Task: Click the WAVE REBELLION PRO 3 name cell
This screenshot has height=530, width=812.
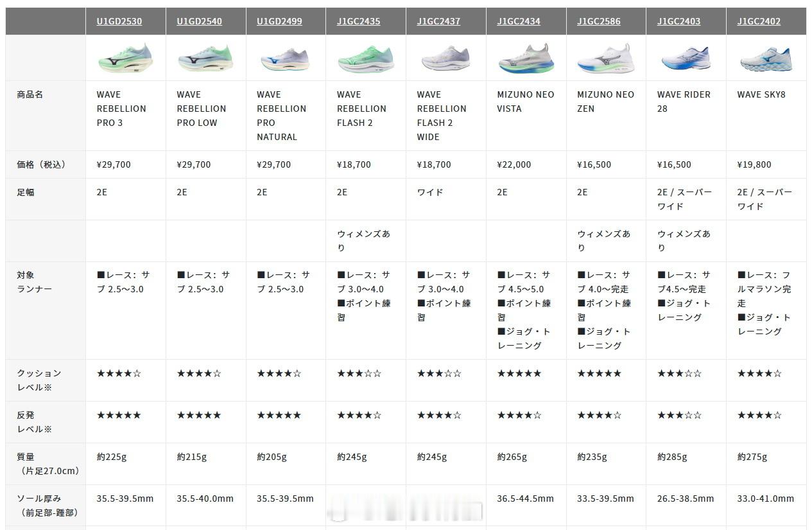Action: click(x=126, y=116)
